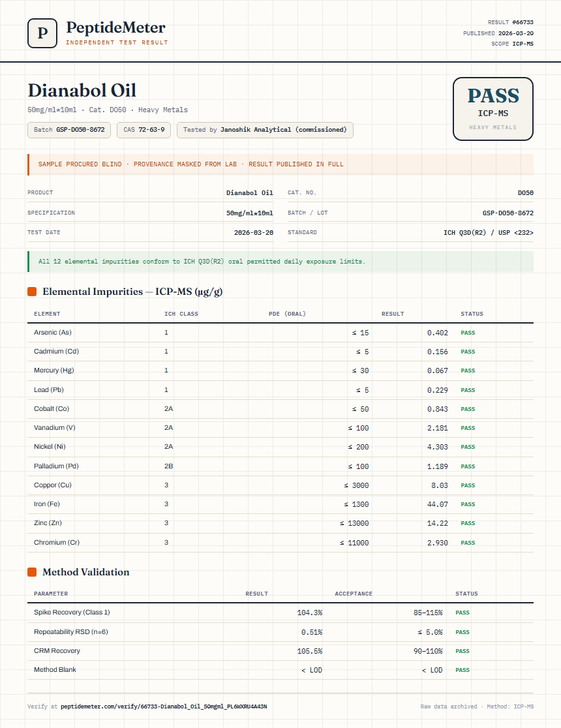561x728 pixels.
Task: Click PASS status in Method Blank row
Action: [x=462, y=671]
